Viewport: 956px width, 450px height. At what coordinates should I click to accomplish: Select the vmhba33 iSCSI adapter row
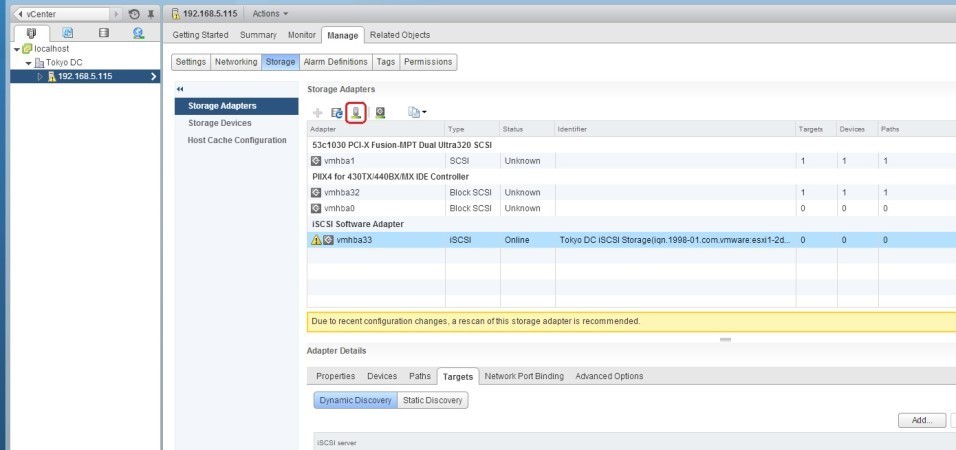tap(632, 240)
